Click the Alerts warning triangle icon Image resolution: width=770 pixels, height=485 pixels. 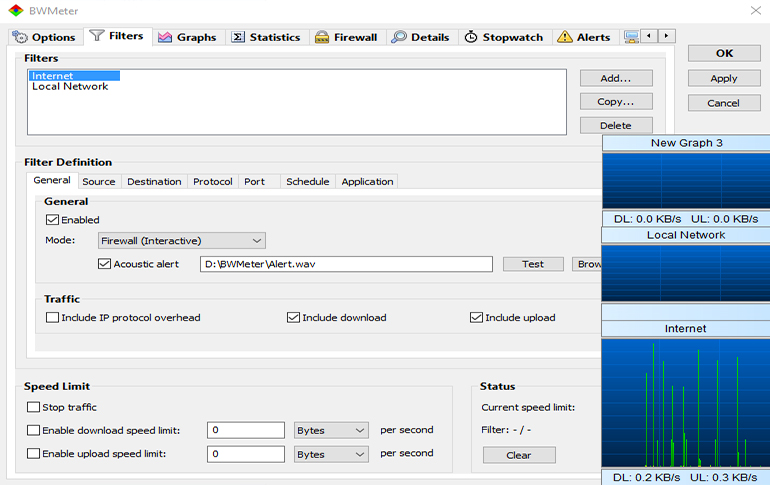[565, 37]
